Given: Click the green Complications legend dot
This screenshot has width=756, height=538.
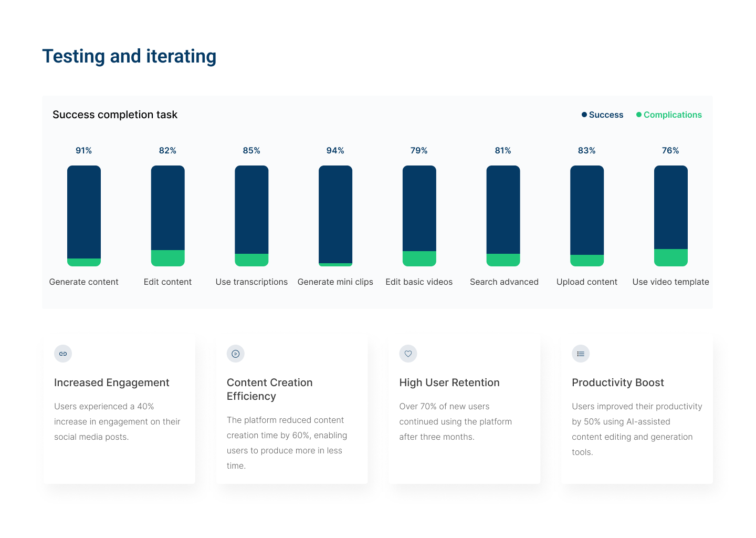Looking at the screenshot, I should 639,115.
